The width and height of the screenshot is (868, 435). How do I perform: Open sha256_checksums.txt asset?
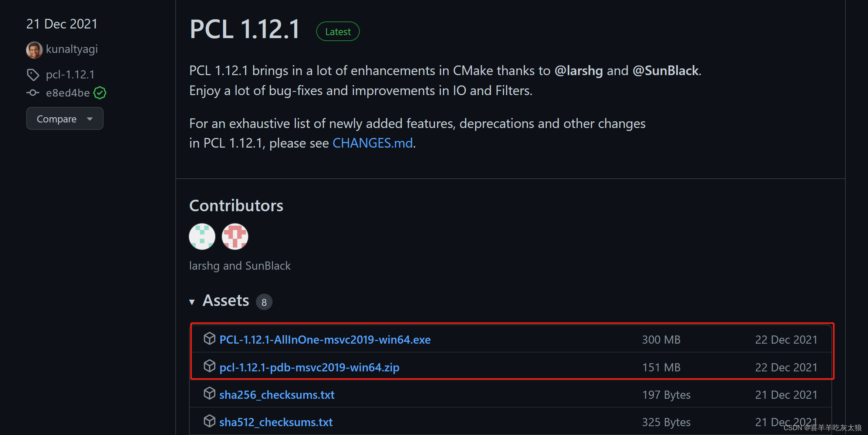point(277,394)
